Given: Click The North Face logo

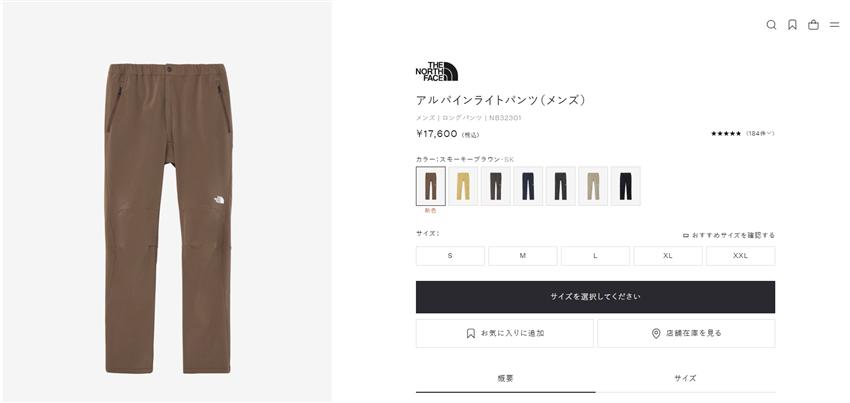Looking at the screenshot, I should click(436, 72).
